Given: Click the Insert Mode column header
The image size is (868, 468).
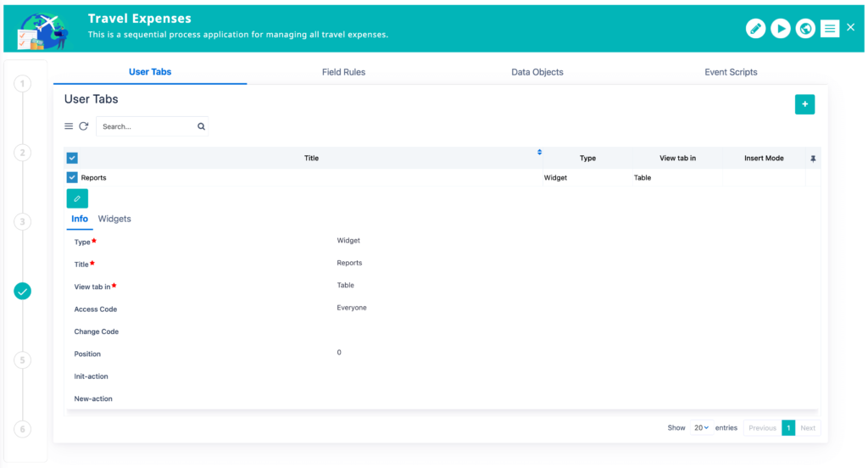Looking at the screenshot, I should [x=764, y=158].
